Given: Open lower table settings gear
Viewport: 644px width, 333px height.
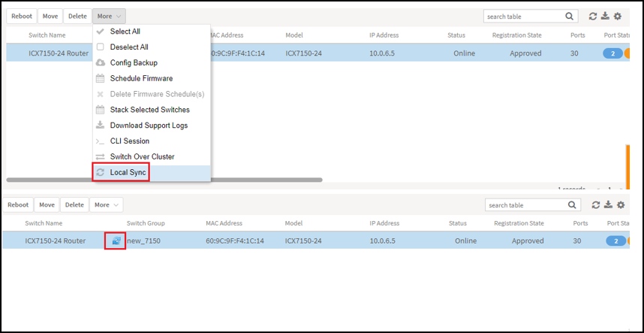Looking at the screenshot, I should pyautogui.click(x=621, y=204).
